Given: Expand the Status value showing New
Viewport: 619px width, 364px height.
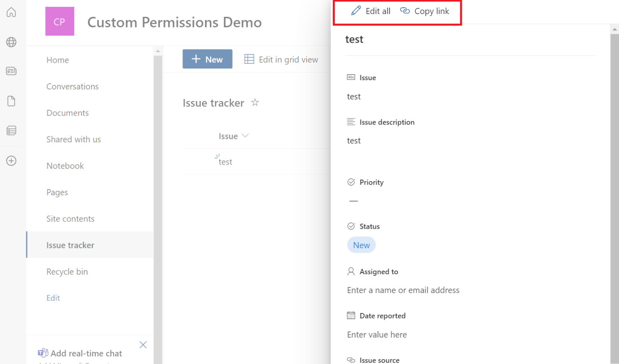Looking at the screenshot, I should 361,245.
